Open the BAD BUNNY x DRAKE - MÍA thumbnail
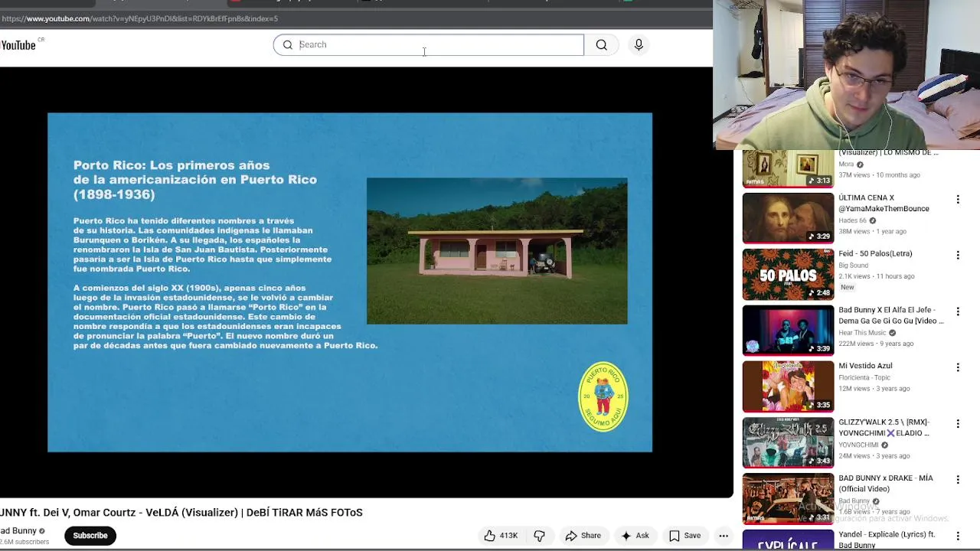Viewport: 980px width, 551px height. click(788, 499)
